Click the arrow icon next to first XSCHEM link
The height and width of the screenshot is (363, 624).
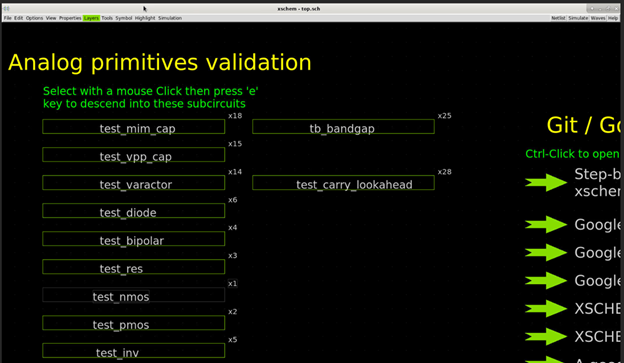[x=546, y=308]
